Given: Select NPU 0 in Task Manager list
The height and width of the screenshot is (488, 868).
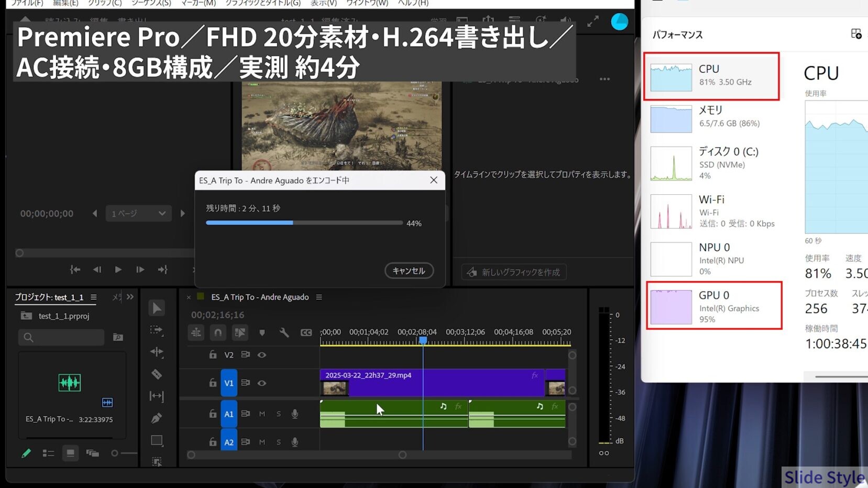Looking at the screenshot, I should (711, 259).
